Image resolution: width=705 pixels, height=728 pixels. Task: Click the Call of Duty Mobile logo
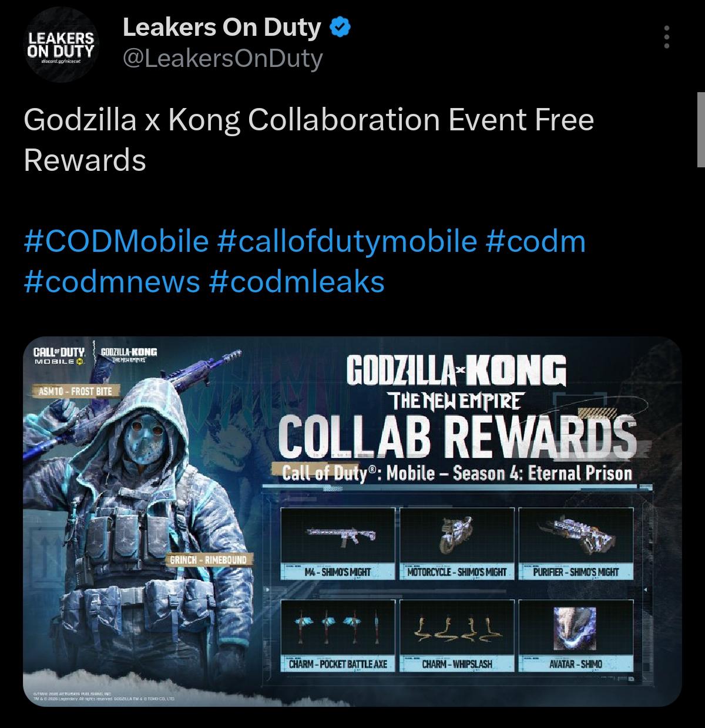pos(61,356)
